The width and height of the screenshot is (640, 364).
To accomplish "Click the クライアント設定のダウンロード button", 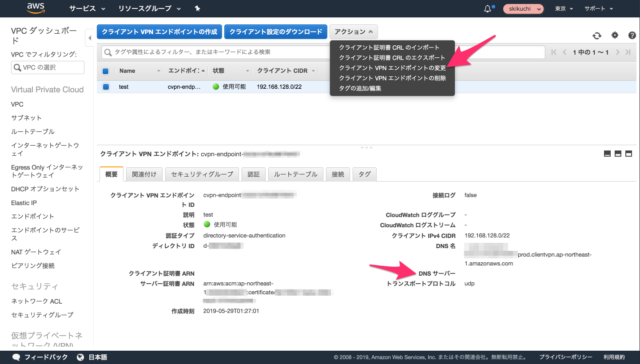I will [x=276, y=32].
